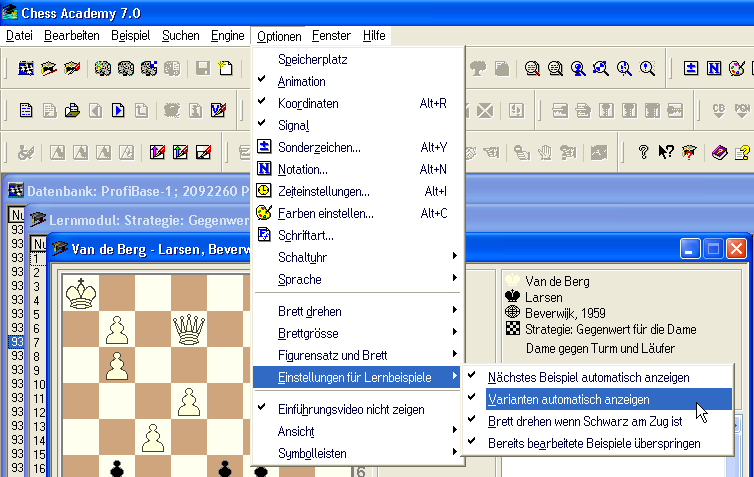
Task: Open Sonderzeichen... dialog
Action: (x=357, y=147)
